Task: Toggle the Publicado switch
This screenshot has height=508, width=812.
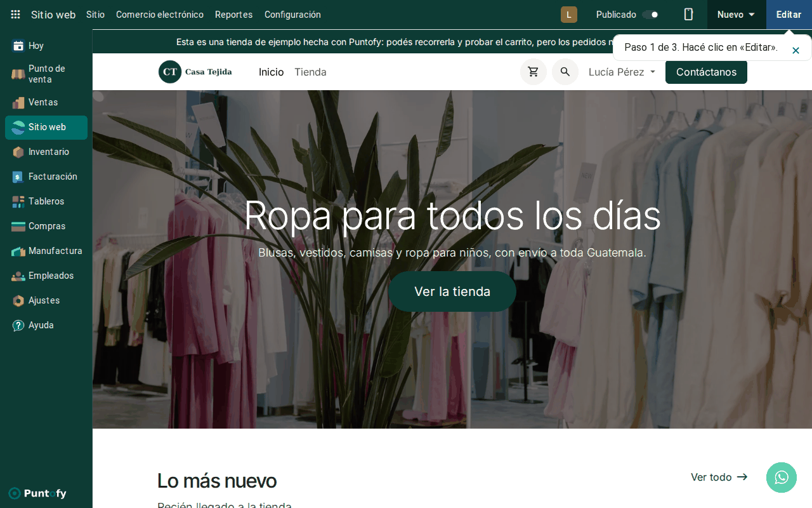Action: (x=650, y=15)
